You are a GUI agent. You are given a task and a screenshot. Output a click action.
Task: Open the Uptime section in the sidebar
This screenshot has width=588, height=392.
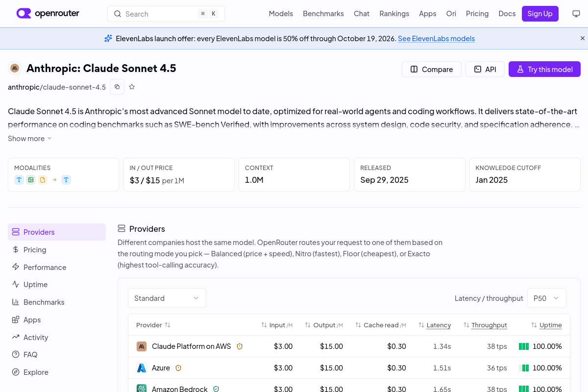57,285
